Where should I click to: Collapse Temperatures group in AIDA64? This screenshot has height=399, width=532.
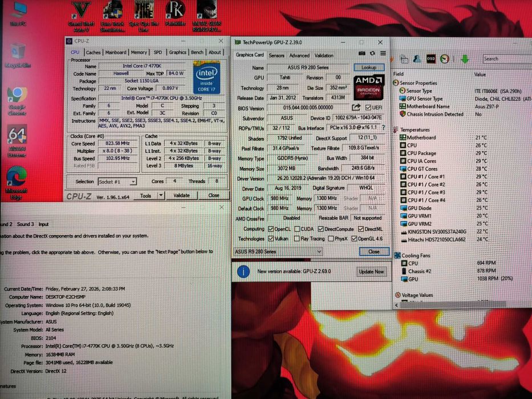396,129
